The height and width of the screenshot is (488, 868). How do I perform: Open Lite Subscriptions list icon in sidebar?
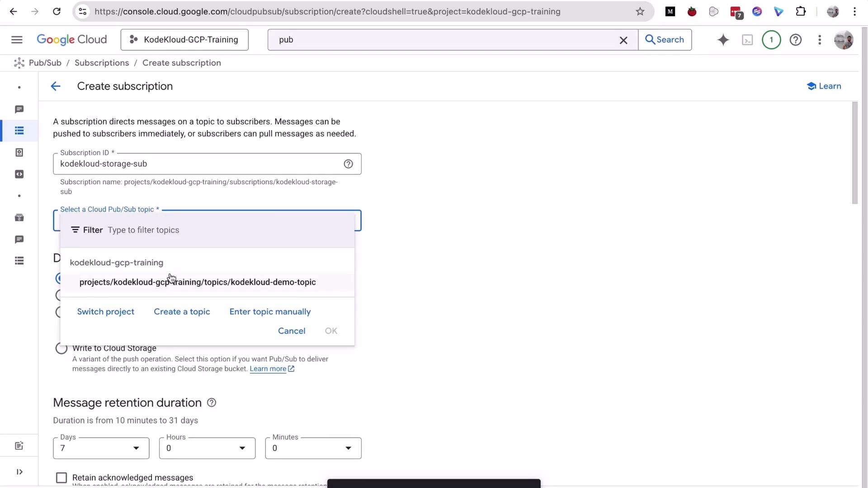(x=19, y=261)
